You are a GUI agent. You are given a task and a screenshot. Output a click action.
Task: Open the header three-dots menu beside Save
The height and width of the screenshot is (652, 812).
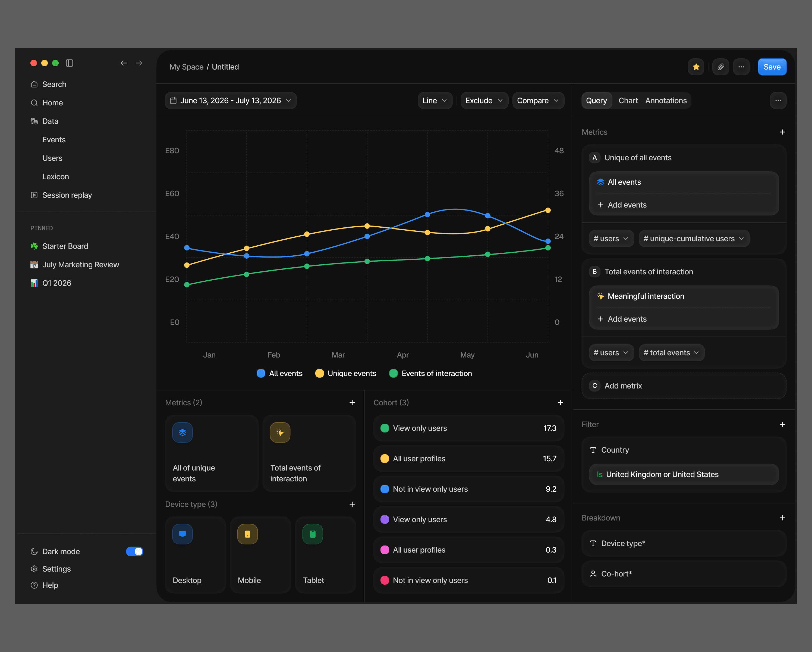[741, 67]
